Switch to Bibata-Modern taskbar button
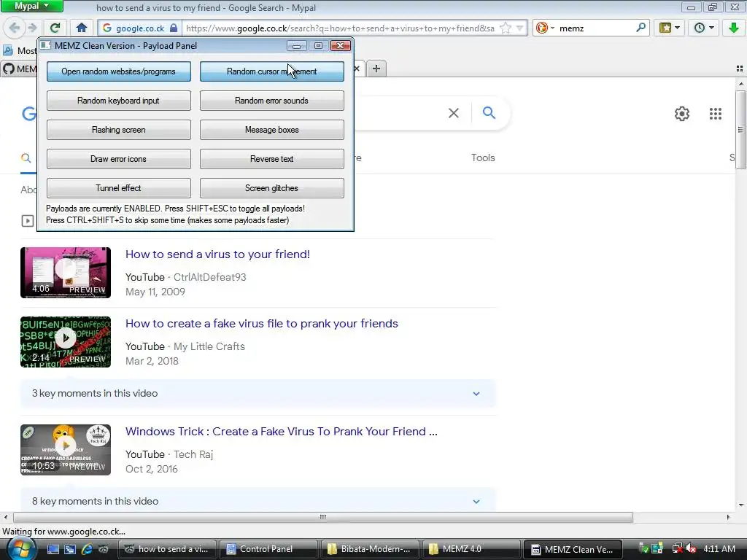 click(x=370, y=549)
